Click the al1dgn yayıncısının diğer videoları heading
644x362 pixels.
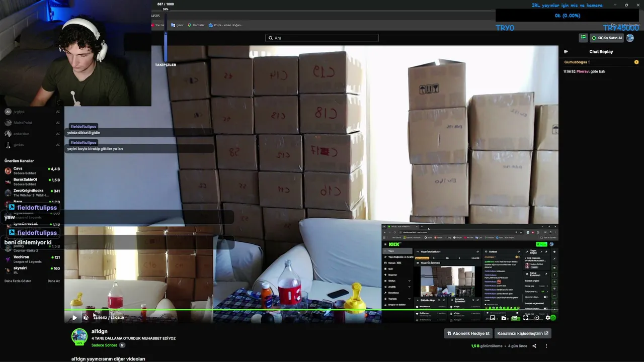(x=108, y=359)
